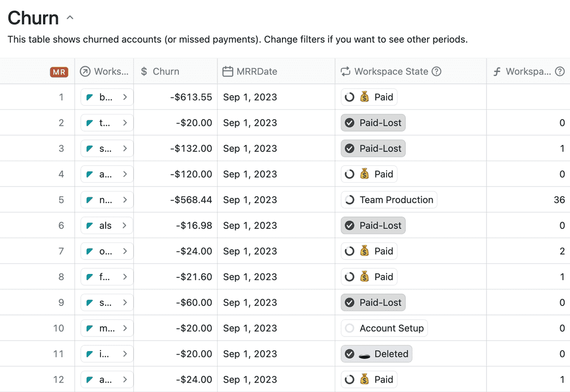Expand the workspace item in row 11
Image resolution: width=570 pixels, height=392 pixels.
[x=124, y=354]
